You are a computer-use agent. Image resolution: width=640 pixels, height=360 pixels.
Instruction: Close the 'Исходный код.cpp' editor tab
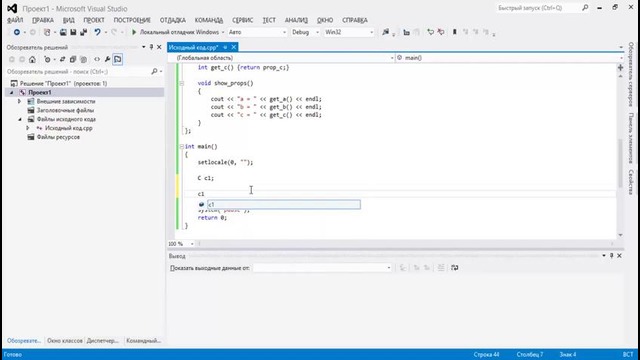(233, 47)
